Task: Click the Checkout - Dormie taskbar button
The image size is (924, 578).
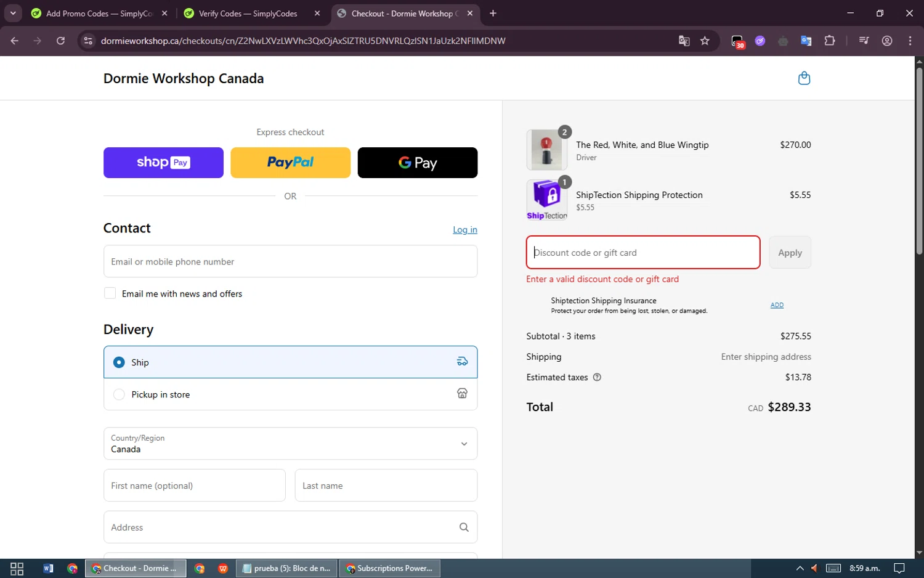Action: click(136, 569)
